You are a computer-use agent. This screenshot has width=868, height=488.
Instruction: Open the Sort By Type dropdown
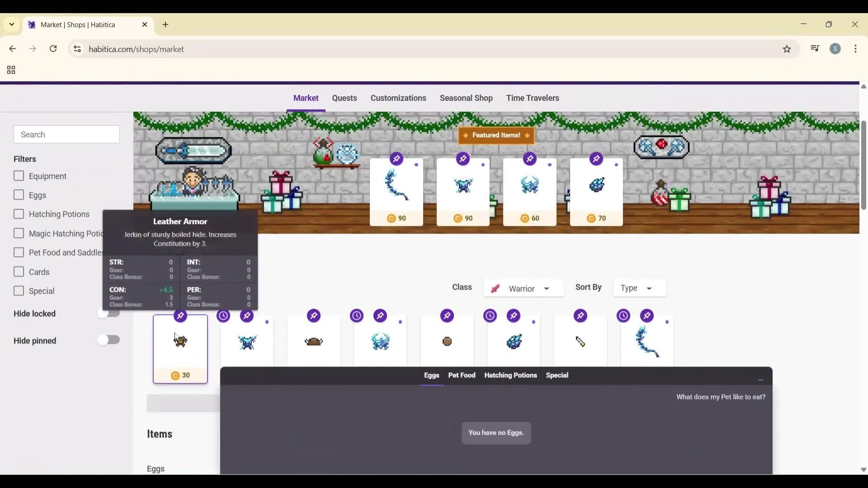point(639,288)
